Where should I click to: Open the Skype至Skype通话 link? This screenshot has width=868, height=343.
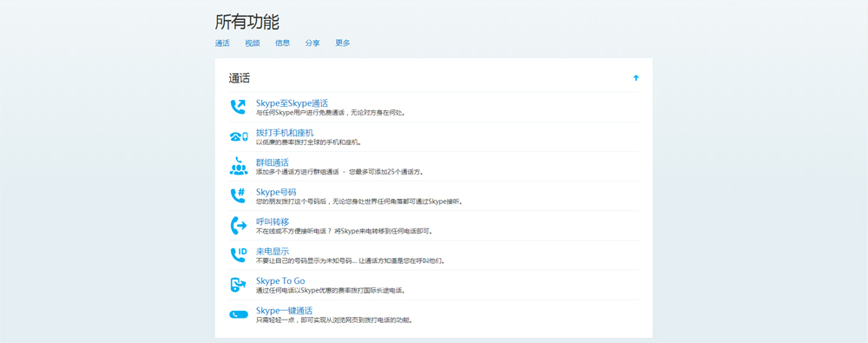[292, 103]
